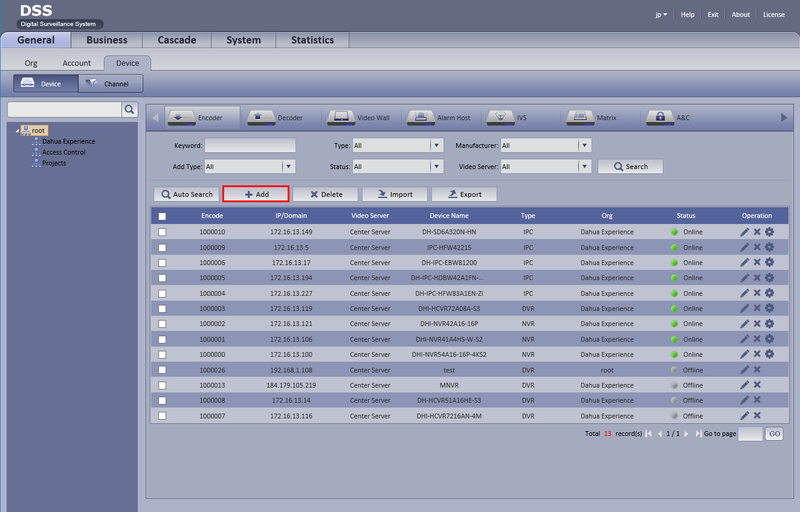The width and height of the screenshot is (800, 512).
Task: Tick the checkbox for the test device row
Action: coord(162,370)
